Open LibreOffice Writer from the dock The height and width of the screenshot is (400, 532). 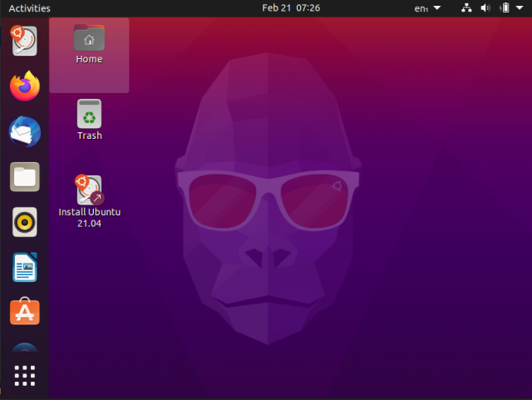point(24,267)
